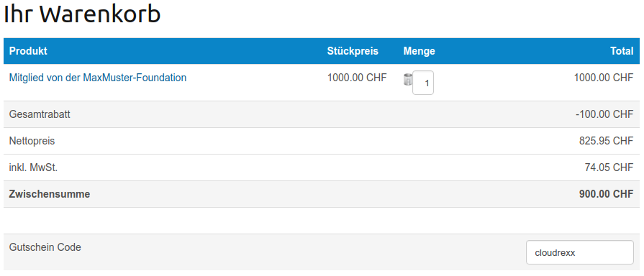This screenshot has width=644, height=276.
Task: Click the 900.00 CHF subtotal amount
Action: point(606,194)
